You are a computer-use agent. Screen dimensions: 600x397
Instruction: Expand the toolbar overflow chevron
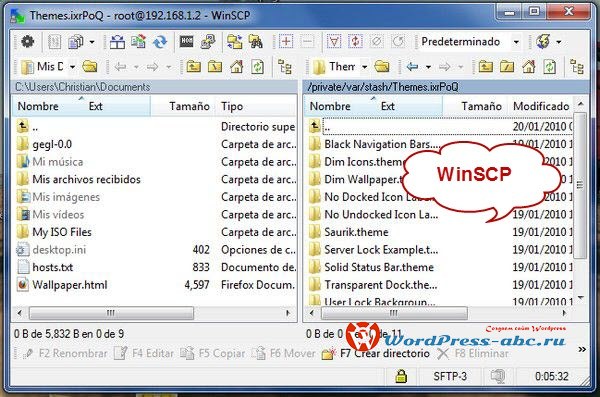point(582,349)
